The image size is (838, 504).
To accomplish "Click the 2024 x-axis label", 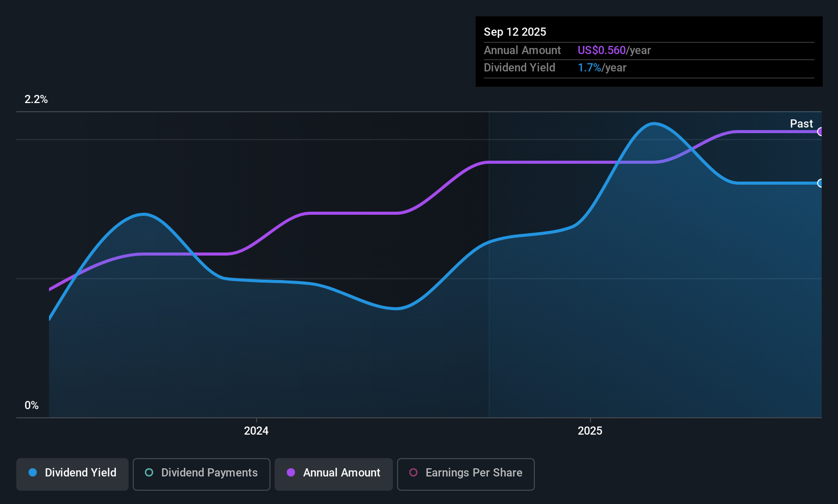I will (x=256, y=431).
